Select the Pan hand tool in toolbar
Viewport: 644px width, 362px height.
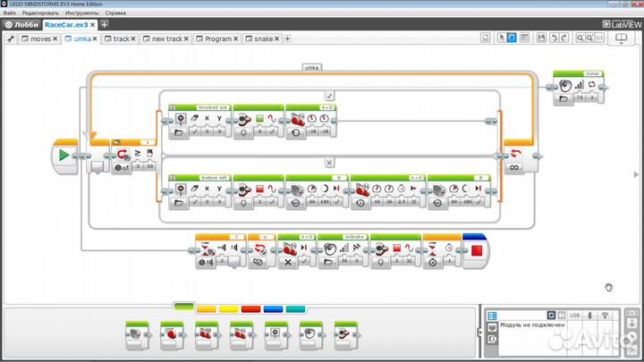tap(512, 38)
